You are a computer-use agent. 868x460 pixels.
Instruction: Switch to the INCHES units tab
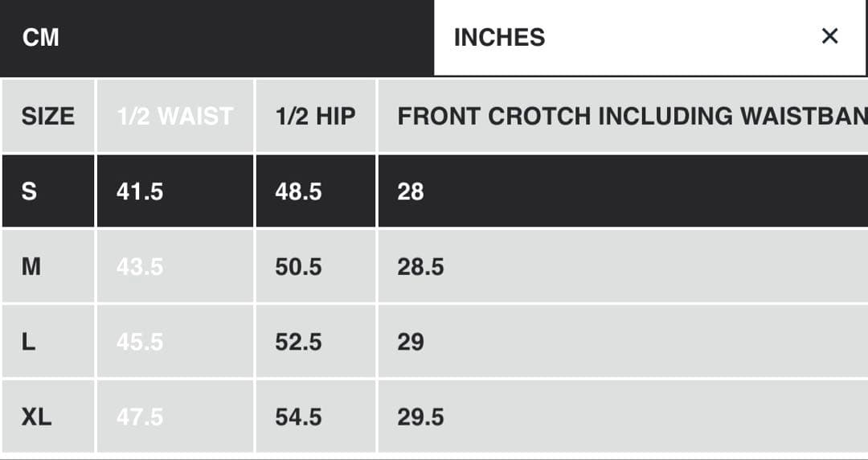(499, 37)
